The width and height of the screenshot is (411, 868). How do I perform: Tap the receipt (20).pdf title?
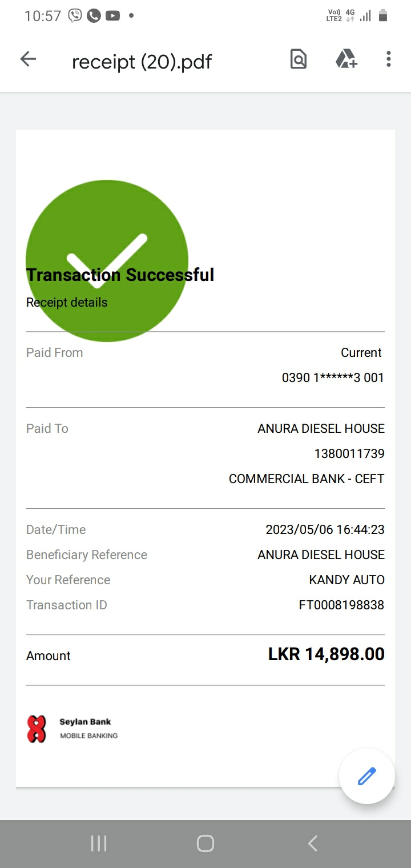142,62
